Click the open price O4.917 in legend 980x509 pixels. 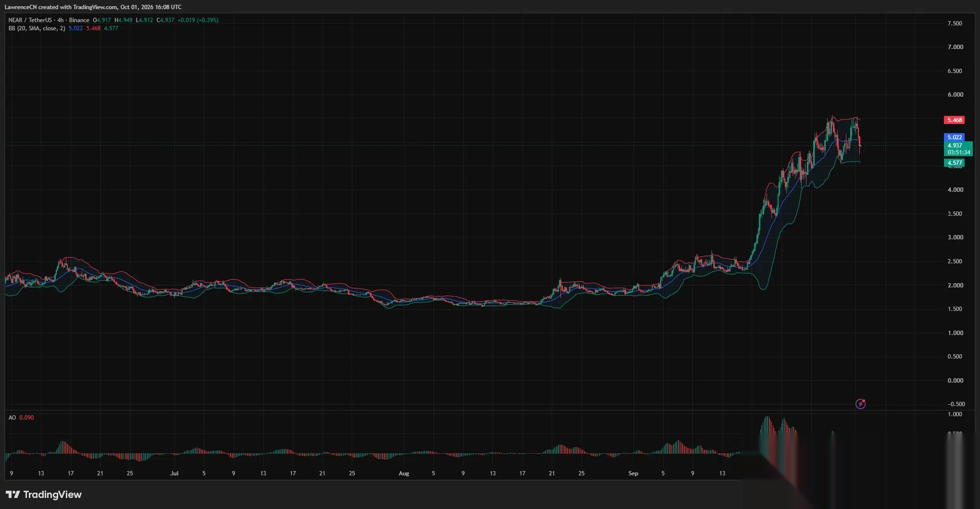click(102, 20)
